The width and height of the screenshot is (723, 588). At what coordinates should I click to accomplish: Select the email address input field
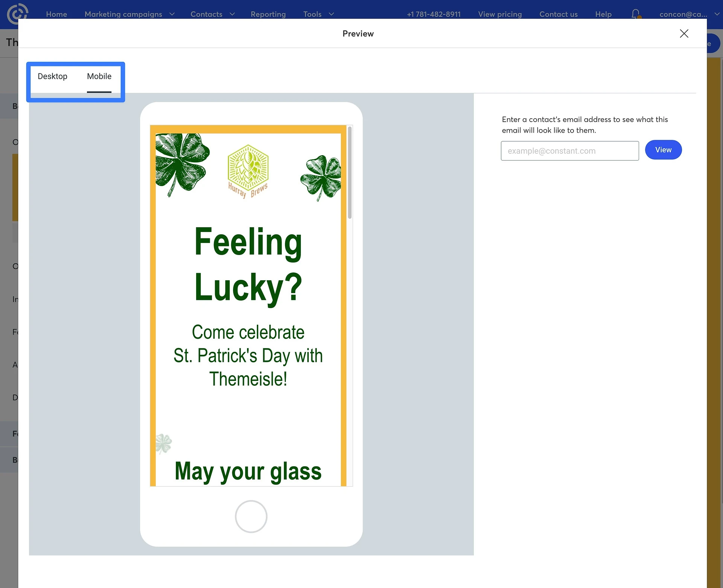(x=569, y=151)
